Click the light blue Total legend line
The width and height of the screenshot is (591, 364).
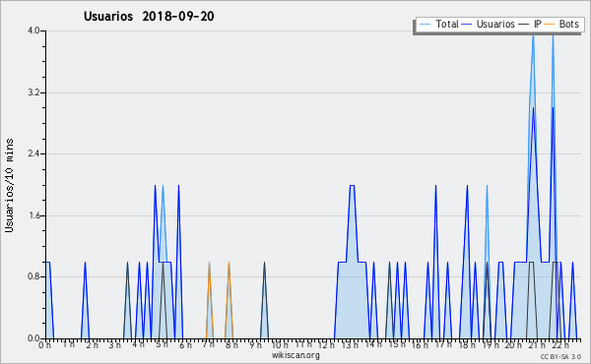425,24
